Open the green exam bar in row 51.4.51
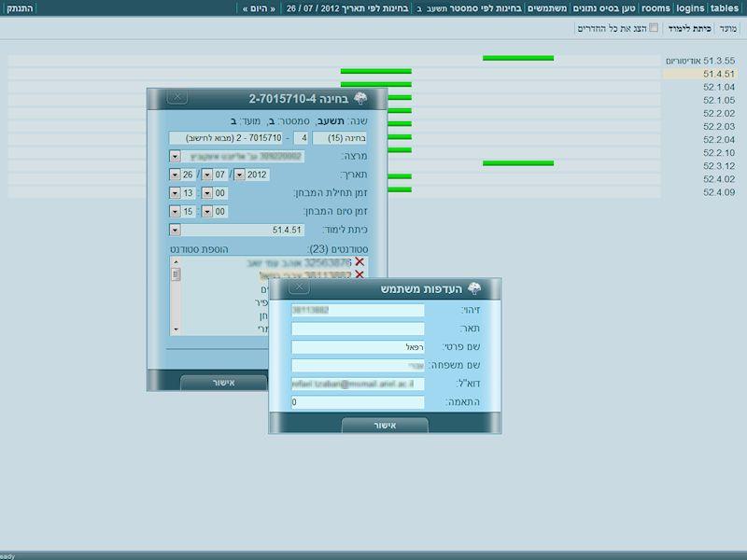This screenshot has width=747, height=560. tap(376, 72)
